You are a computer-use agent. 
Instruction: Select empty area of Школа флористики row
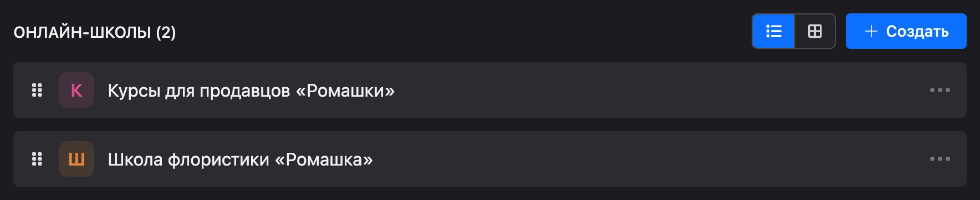pos(649,159)
